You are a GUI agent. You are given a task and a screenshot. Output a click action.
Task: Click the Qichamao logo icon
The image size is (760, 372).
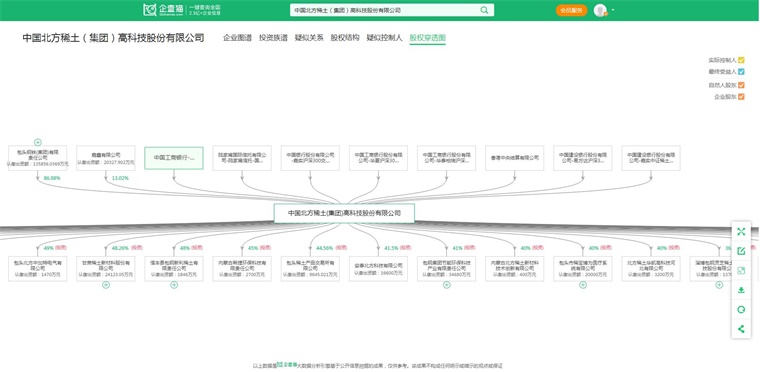(150, 10)
